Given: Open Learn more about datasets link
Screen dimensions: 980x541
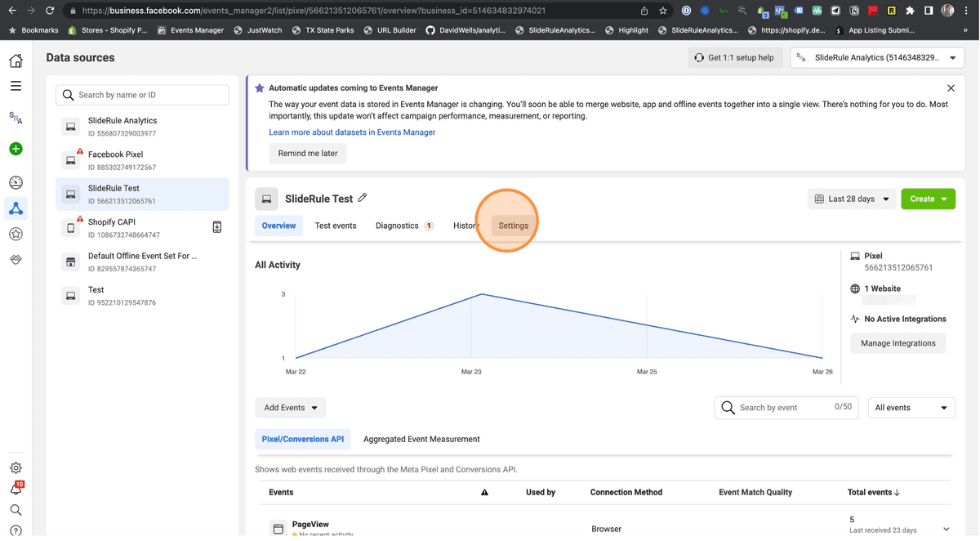Looking at the screenshot, I should coord(352,132).
